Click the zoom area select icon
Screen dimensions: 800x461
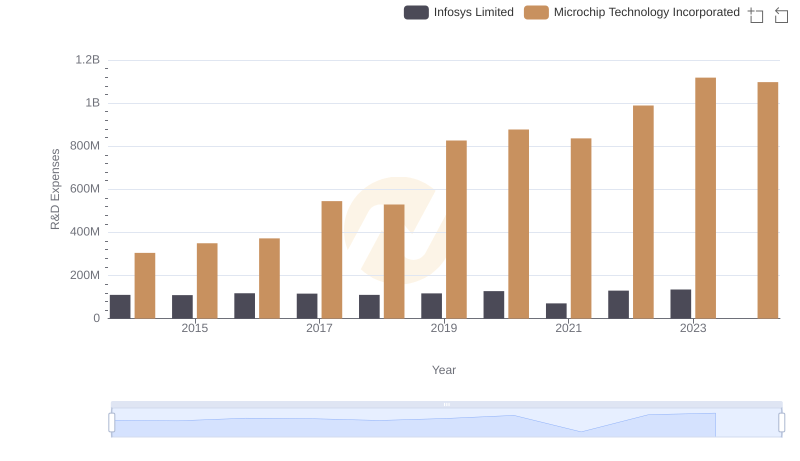pyautogui.click(x=756, y=15)
